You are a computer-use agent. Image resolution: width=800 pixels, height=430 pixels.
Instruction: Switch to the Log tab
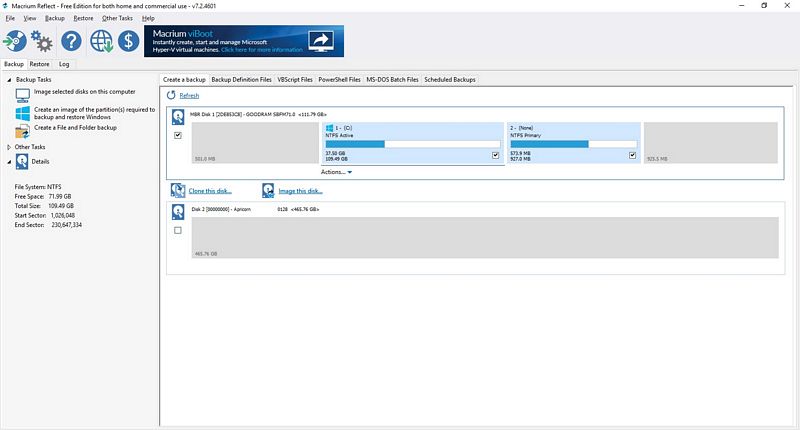point(64,64)
